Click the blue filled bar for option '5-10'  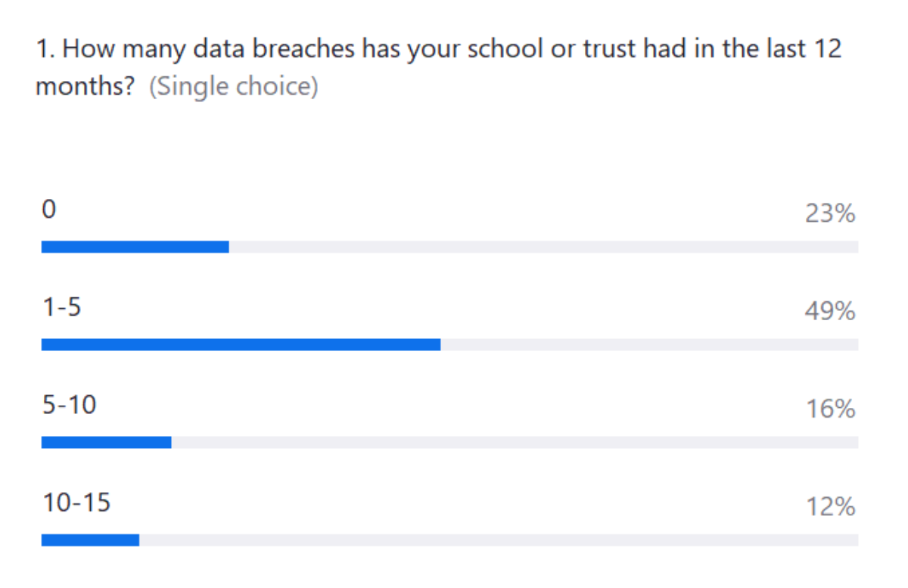point(106,442)
